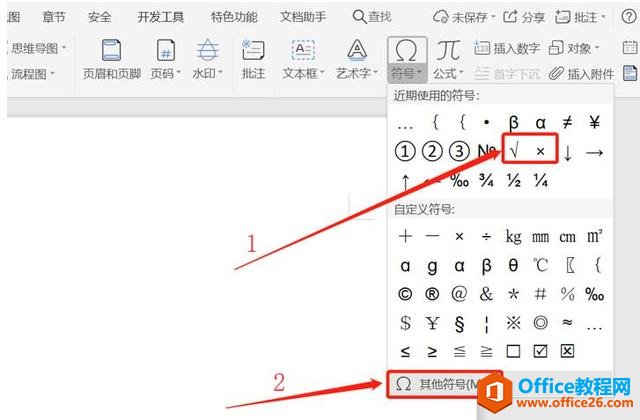Click the 对象 object tool

(x=574, y=49)
